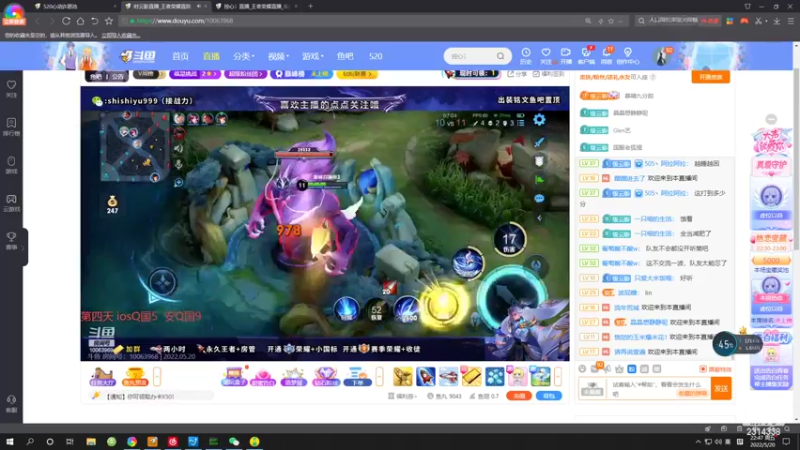Open the emoji picker in chat toolbar
The width and height of the screenshot is (800, 450).
click(x=582, y=369)
